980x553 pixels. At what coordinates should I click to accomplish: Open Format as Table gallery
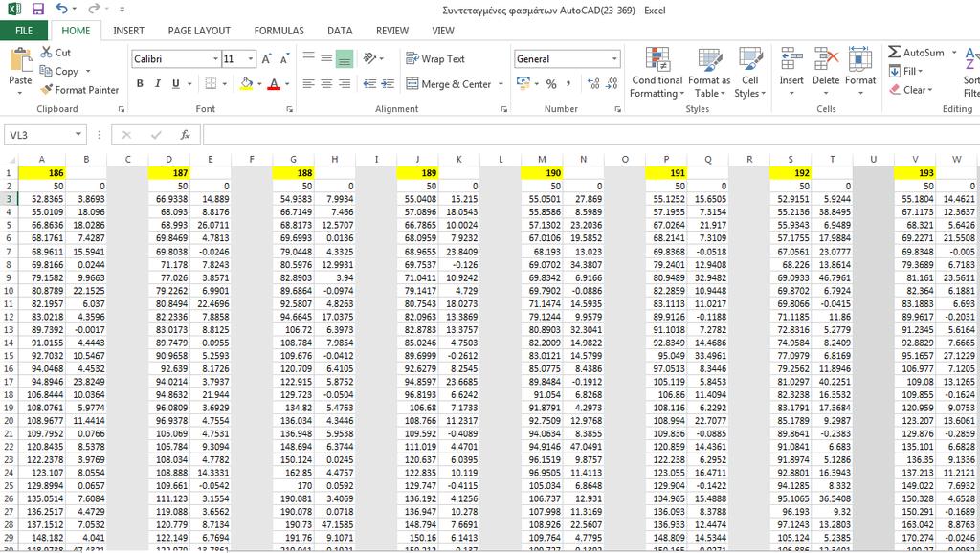tap(709, 73)
